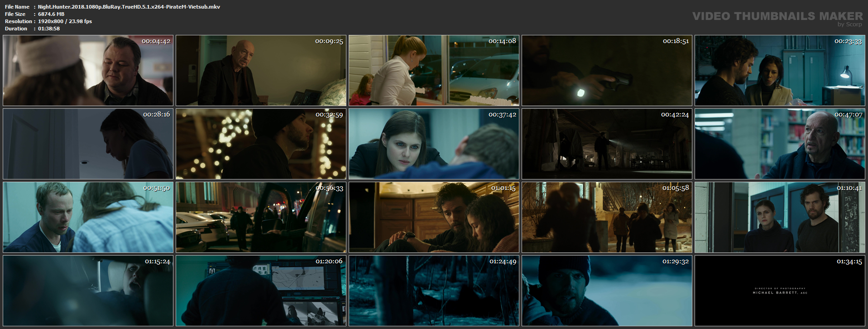Viewport: 868px width, 329px height.
Task: Open the library frame at 00:47:07
Action: point(780,144)
